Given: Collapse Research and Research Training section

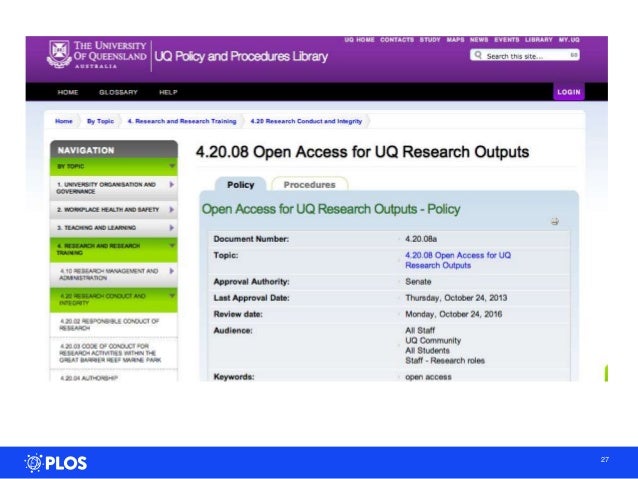Looking at the screenshot, I should (172, 245).
